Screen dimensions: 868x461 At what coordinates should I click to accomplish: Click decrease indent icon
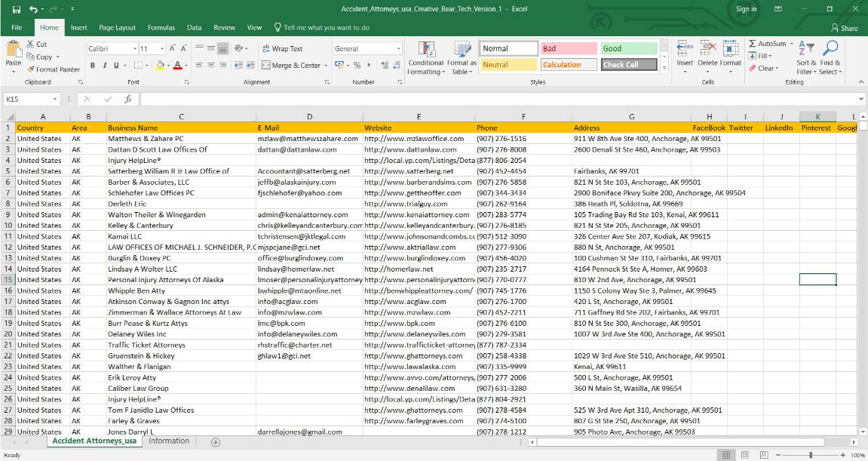point(238,66)
